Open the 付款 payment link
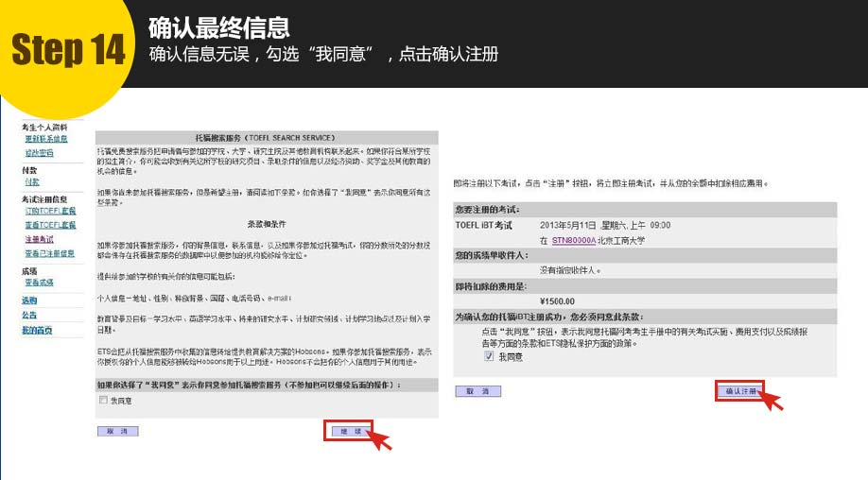 [32, 182]
